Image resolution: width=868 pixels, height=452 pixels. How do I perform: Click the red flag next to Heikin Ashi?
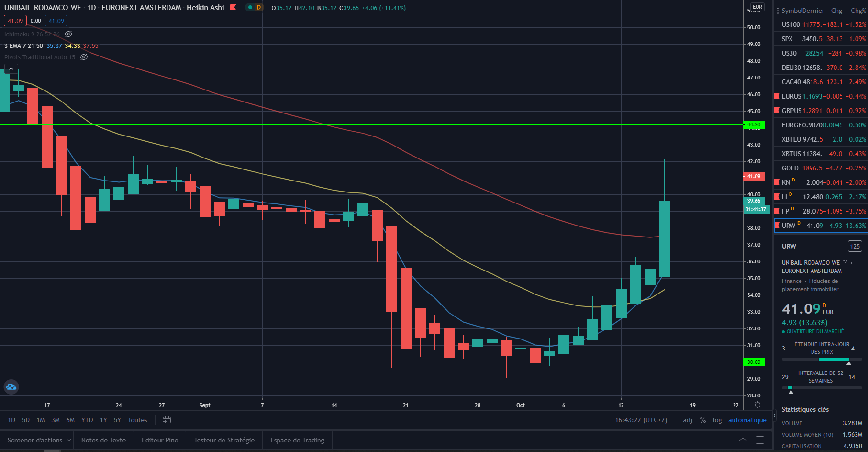point(233,7)
